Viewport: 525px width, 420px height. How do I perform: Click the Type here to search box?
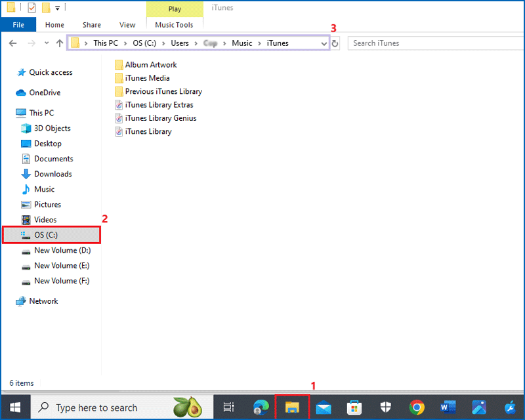tap(122, 408)
